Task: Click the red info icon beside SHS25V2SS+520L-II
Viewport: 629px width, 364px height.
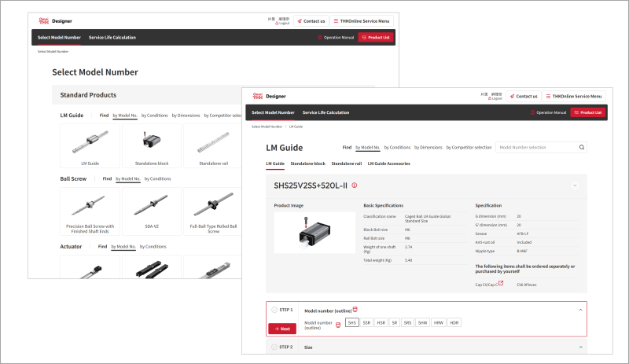Action: click(x=355, y=186)
